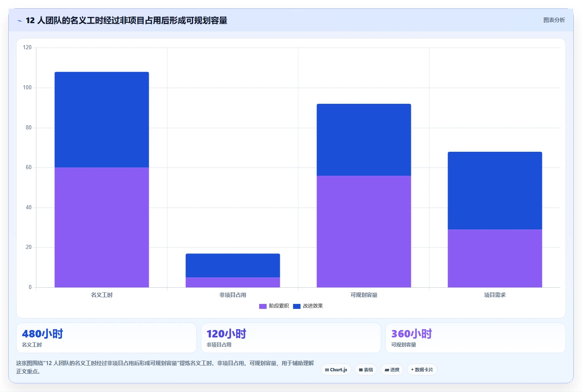The height and width of the screenshot is (392, 582).
Task: Click the description paragraph starting 这张图围绕
Action: tap(165, 367)
